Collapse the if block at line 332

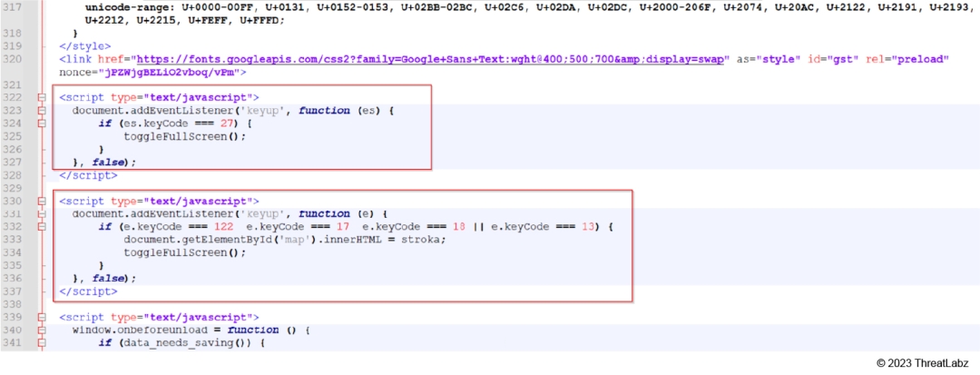pos(41,227)
